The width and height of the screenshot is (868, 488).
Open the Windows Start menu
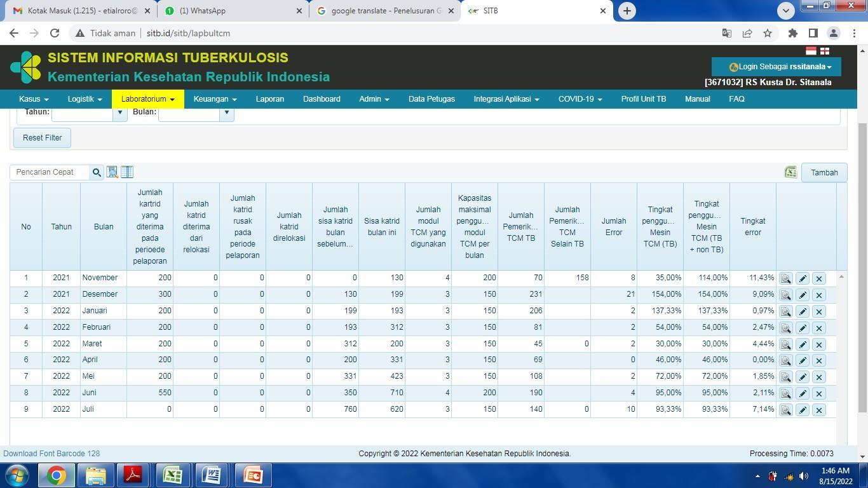coord(17,475)
